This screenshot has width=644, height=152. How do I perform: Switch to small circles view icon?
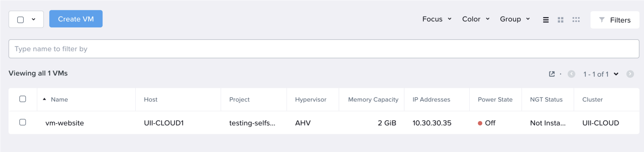click(576, 20)
